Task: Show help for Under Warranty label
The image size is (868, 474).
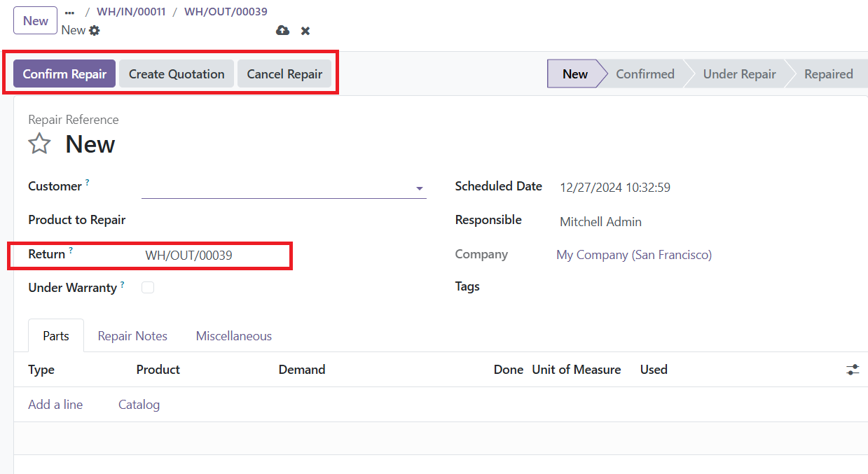Action: 123,284
